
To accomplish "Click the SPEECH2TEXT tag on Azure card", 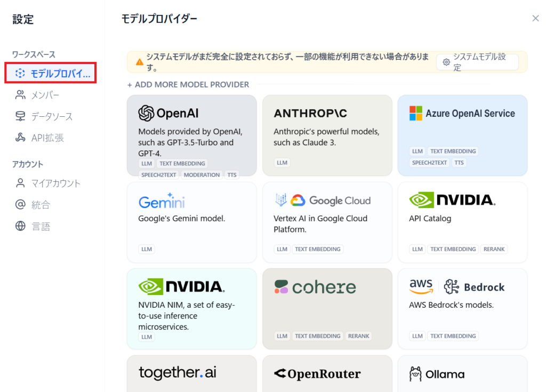I will pos(429,162).
